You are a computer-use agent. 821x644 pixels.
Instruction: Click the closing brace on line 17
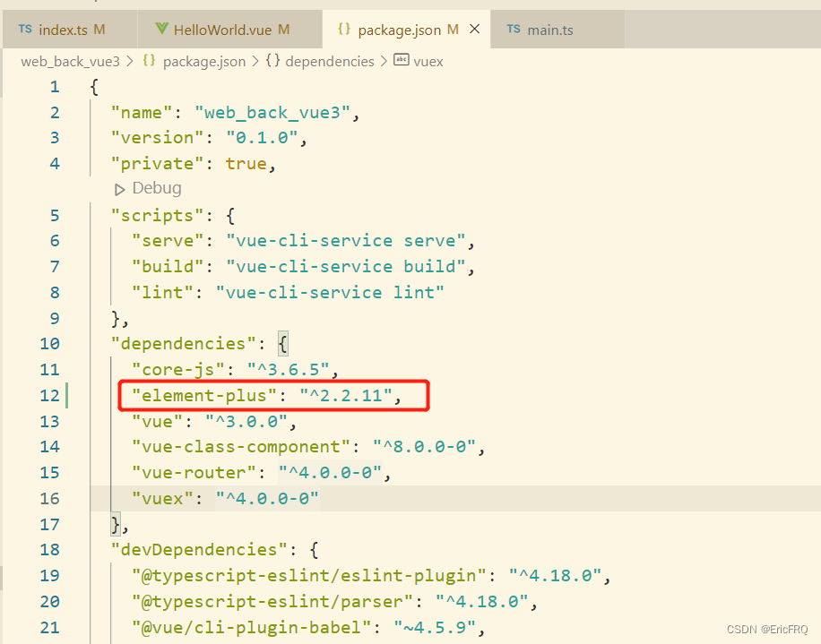pos(116,524)
